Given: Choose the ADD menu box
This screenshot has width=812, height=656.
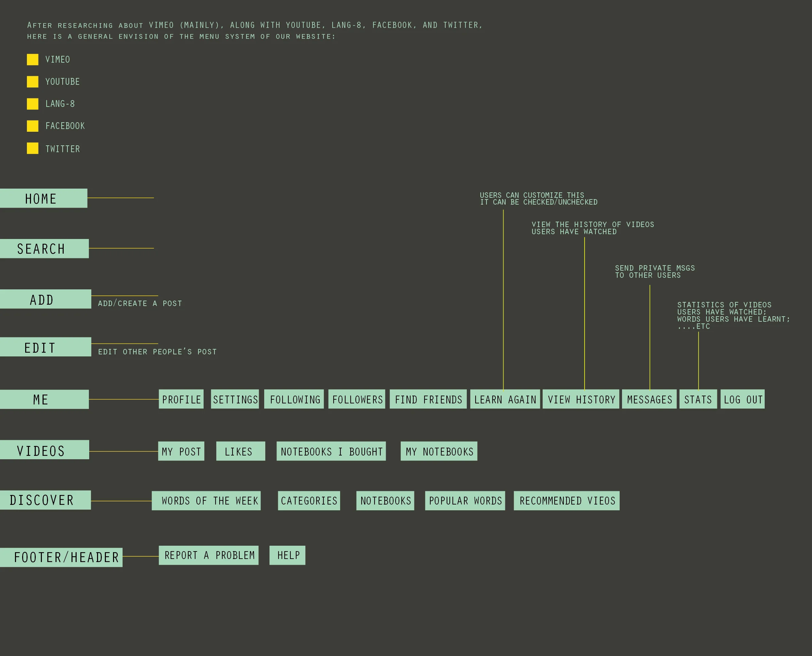Looking at the screenshot, I should [45, 299].
